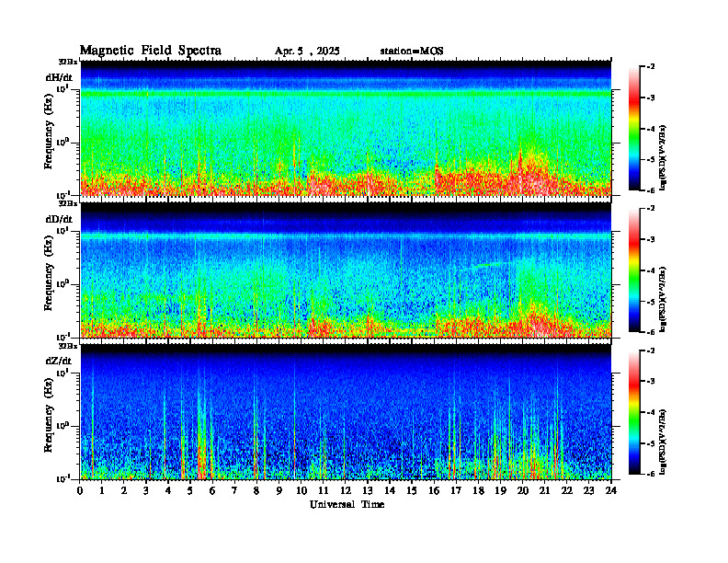Click hour '18' on time axis
728x563 pixels.
pyautogui.click(x=478, y=490)
